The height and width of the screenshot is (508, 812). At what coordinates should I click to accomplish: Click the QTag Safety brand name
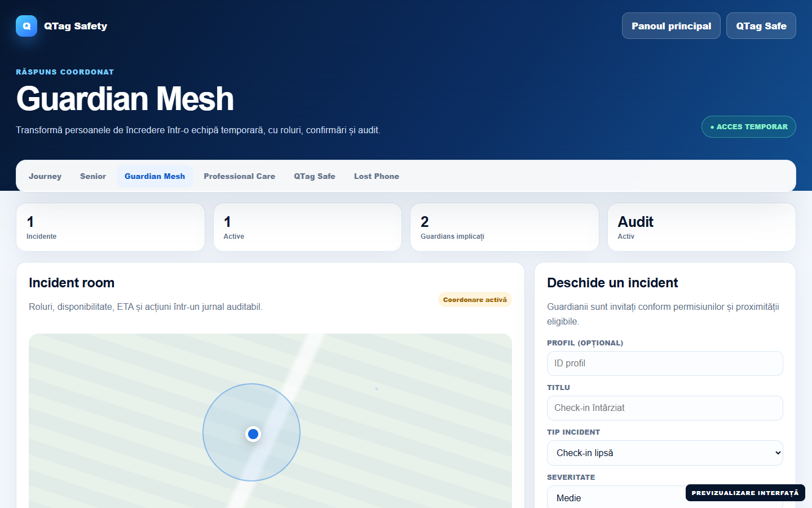pyautogui.click(x=76, y=26)
